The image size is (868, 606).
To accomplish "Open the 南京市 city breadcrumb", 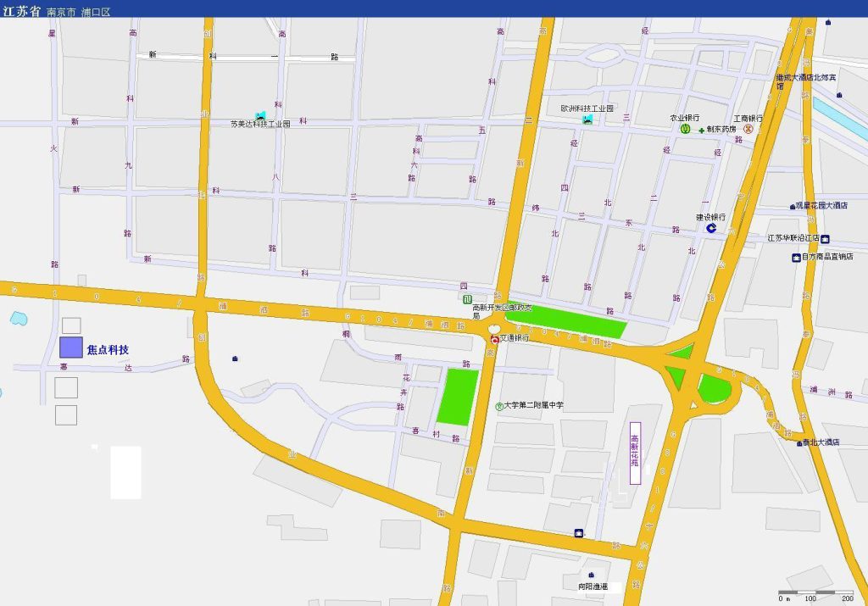I will point(62,12).
